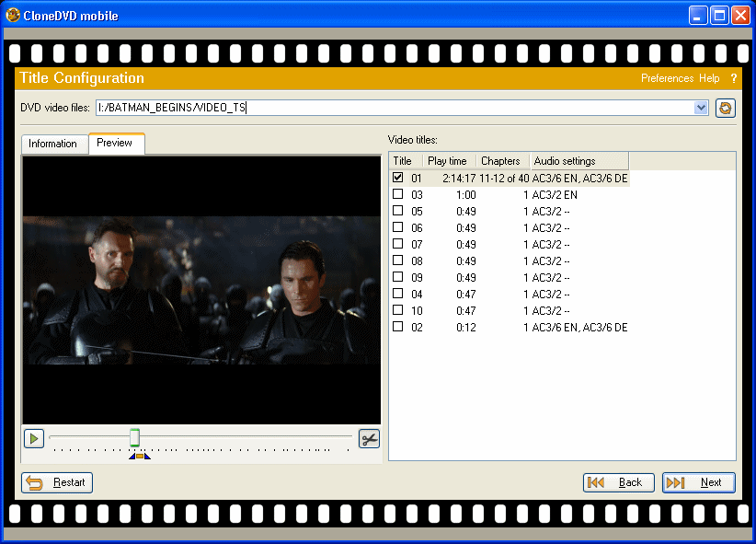Click the question mark help icon
The height and width of the screenshot is (544, 756).
tap(733, 78)
